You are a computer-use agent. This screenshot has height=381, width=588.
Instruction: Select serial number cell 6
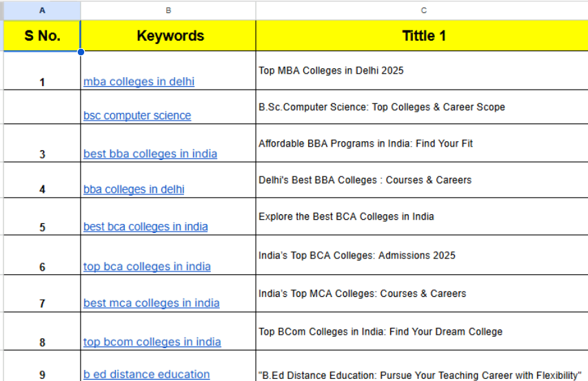tap(42, 255)
